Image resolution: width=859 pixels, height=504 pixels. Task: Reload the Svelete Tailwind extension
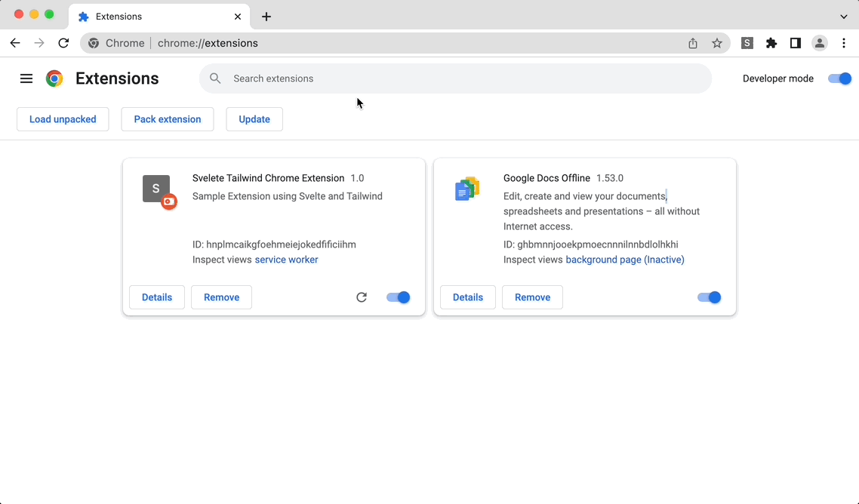coord(362,297)
